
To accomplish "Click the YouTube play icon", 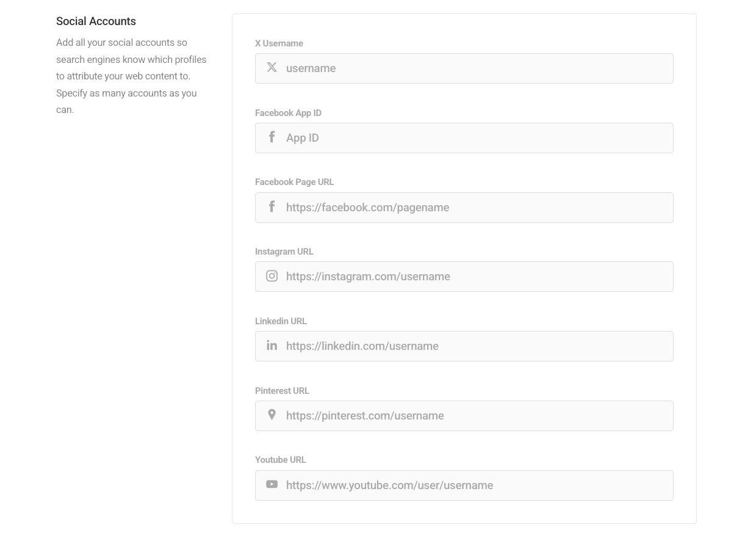I will 272,485.
